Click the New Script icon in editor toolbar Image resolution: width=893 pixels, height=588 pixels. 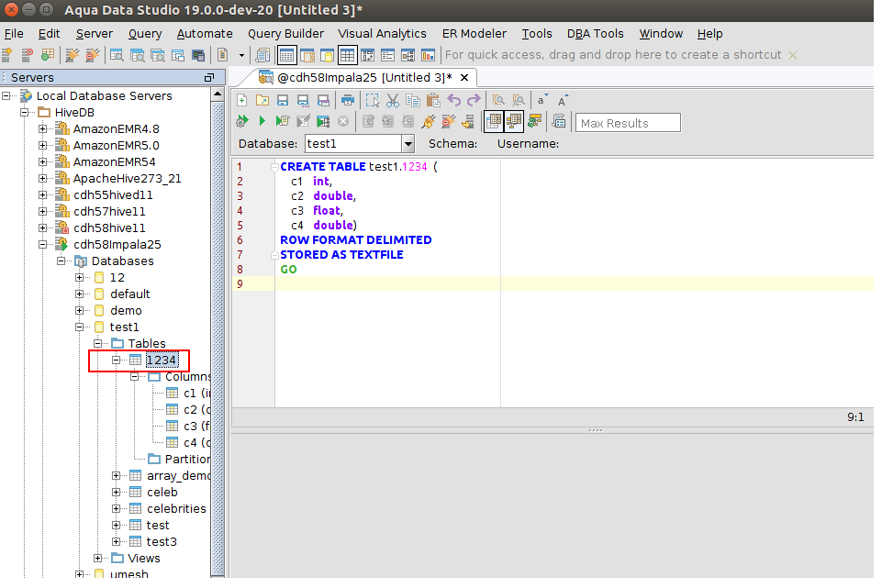(x=241, y=100)
